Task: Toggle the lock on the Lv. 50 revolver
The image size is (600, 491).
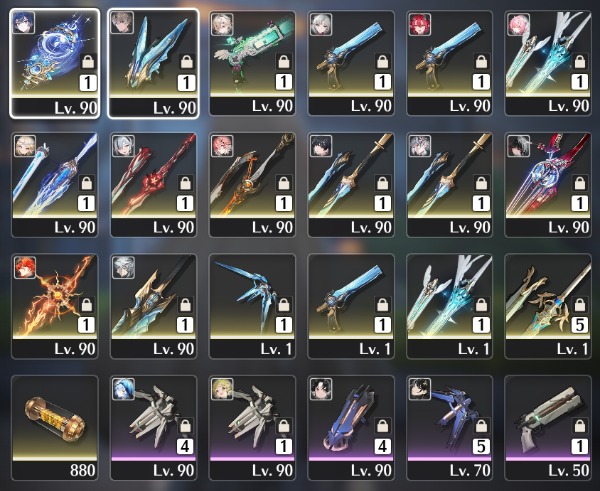Action: pyautogui.click(x=579, y=426)
